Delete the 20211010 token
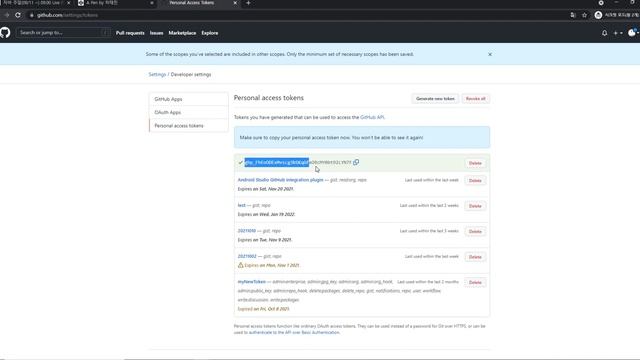The image size is (640, 360). pyautogui.click(x=475, y=231)
